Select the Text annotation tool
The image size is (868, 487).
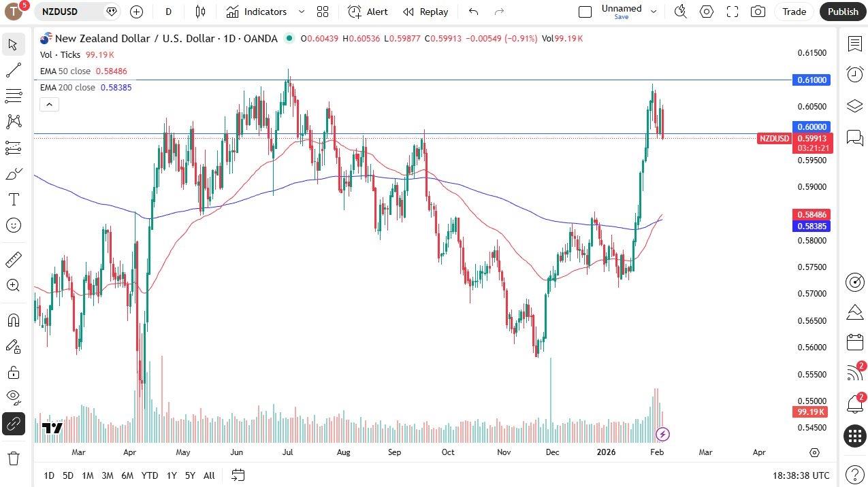[14, 199]
